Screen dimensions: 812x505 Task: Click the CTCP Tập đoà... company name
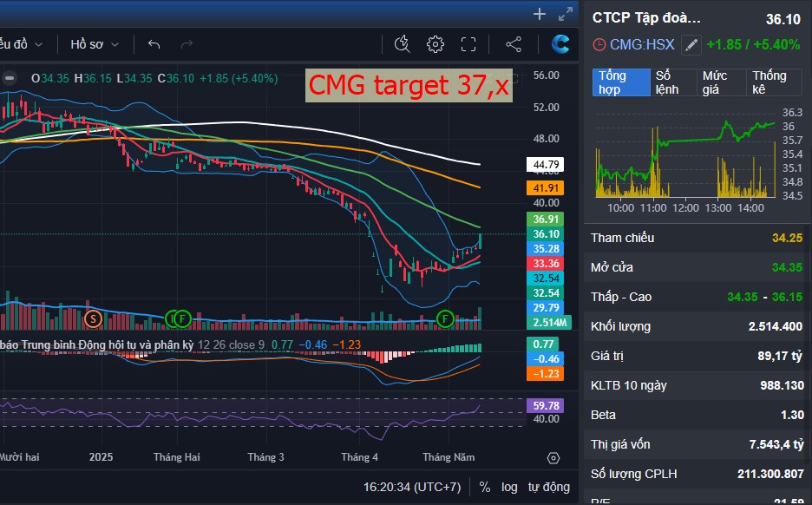pyautogui.click(x=645, y=18)
